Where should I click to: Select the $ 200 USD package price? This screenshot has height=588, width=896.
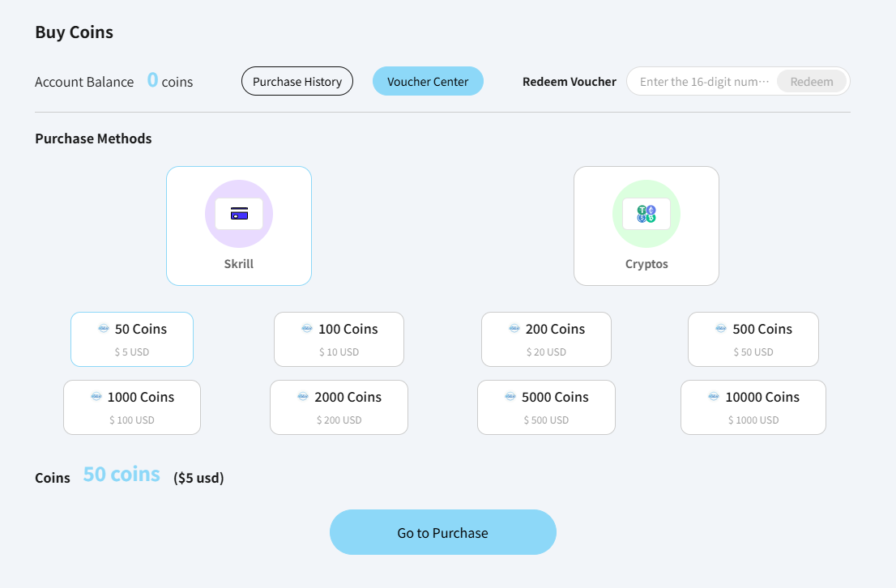[339, 420]
